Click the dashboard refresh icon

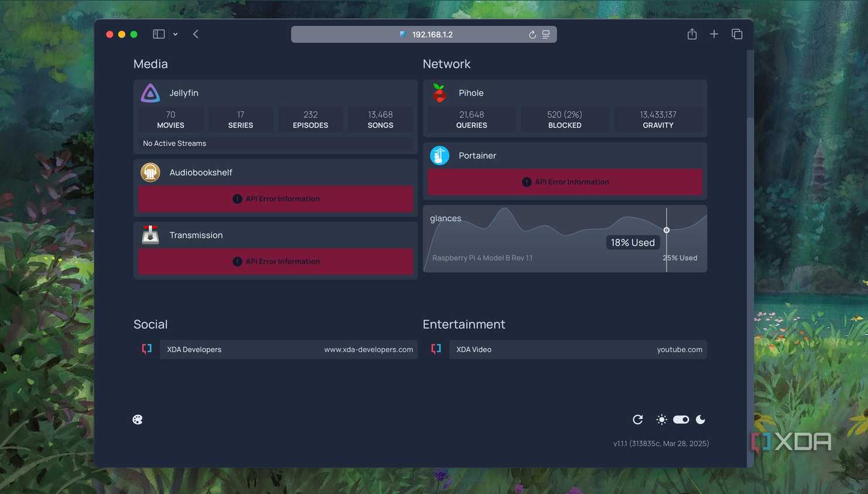coord(638,420)
